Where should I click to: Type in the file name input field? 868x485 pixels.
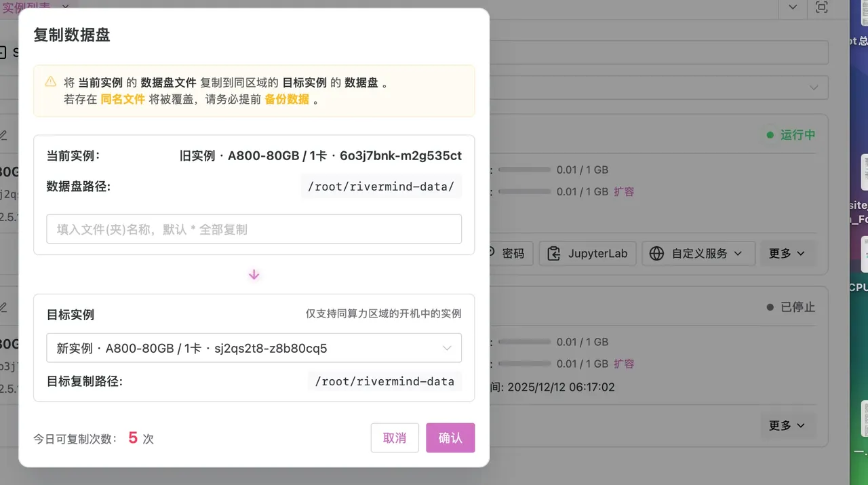(254, 229)
